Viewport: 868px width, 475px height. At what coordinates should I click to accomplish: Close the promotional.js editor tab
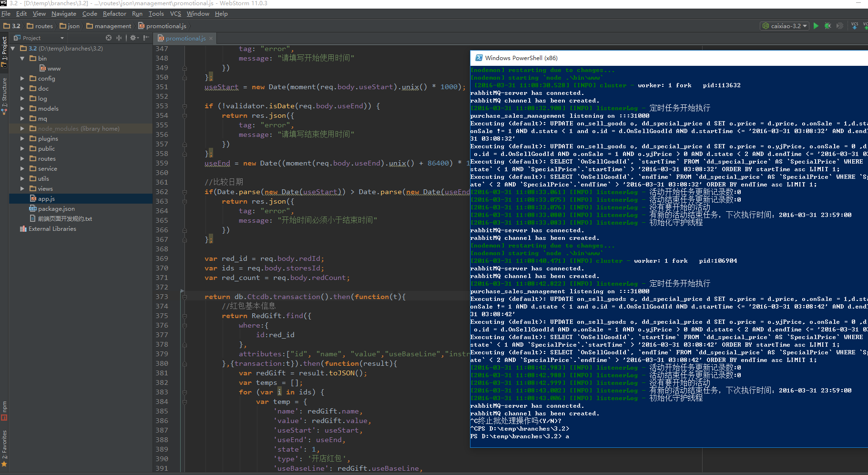(x=211, y=38)
